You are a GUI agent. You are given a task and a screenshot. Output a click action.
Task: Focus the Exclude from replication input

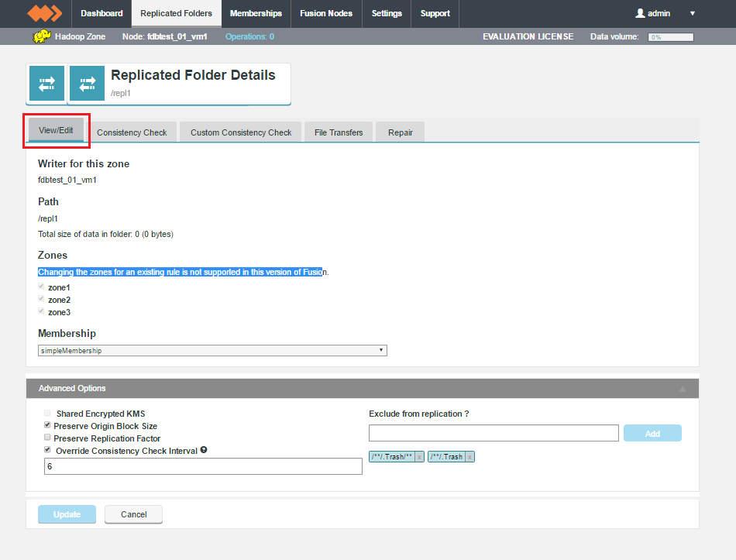[494, 433]
